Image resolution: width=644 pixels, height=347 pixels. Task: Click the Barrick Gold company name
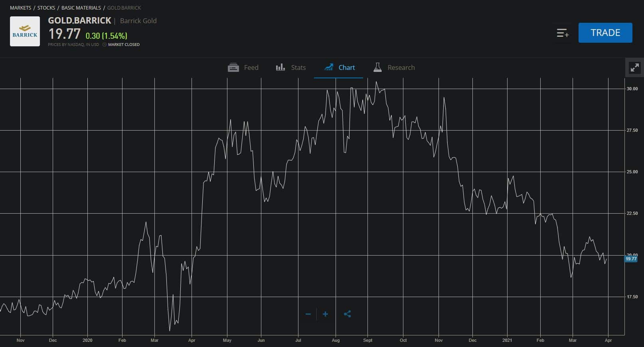coord(138,21)
